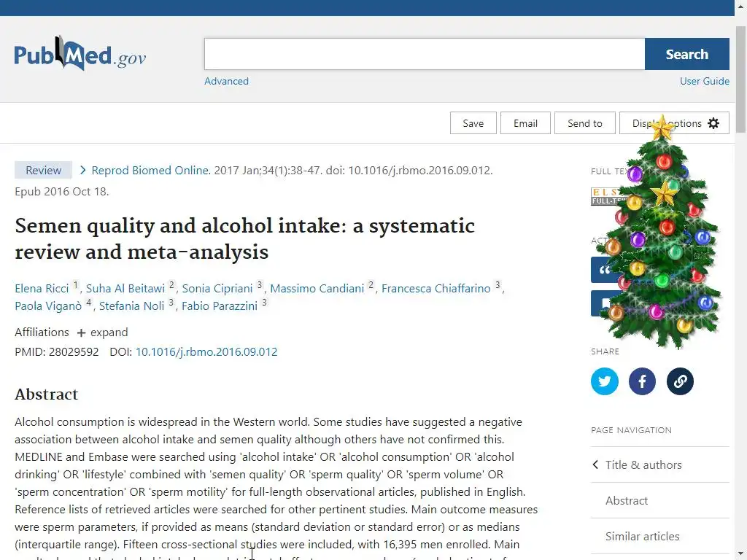Click the PubMed.gov logo
The height and width of the screenshot is (560, 747).
pyautogui.click(x=80, y=53)
